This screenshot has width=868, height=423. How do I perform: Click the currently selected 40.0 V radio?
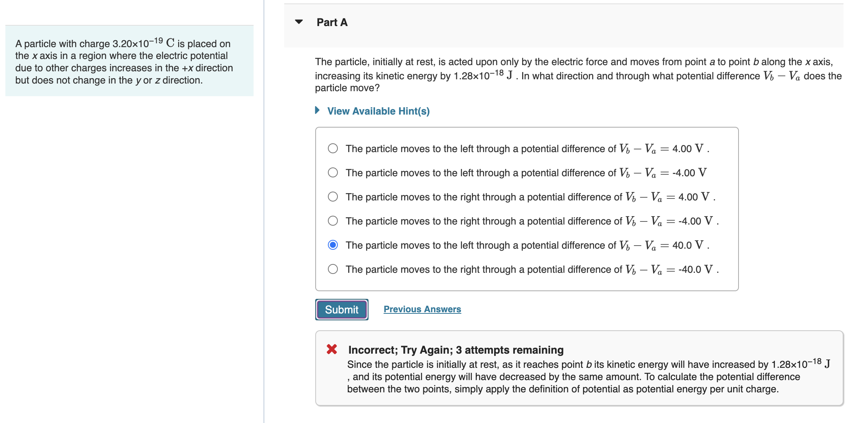click(x=333, y=245)
